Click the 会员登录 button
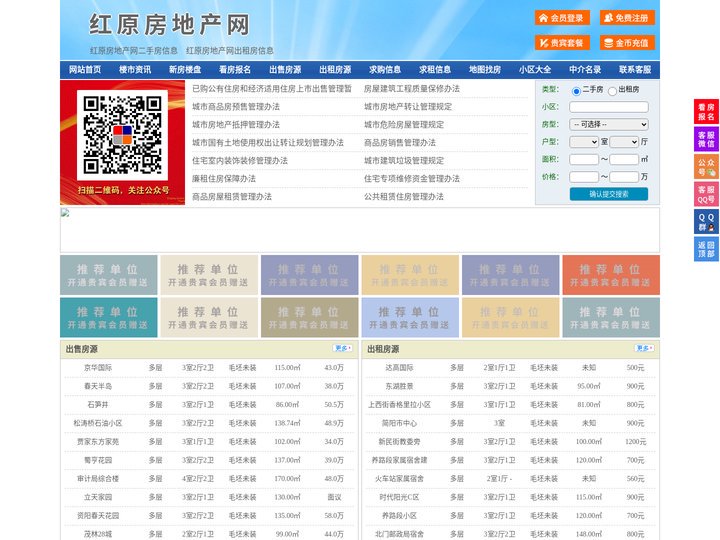The height and width of the screenshot is (540, 720). click(x=562, y=18)
